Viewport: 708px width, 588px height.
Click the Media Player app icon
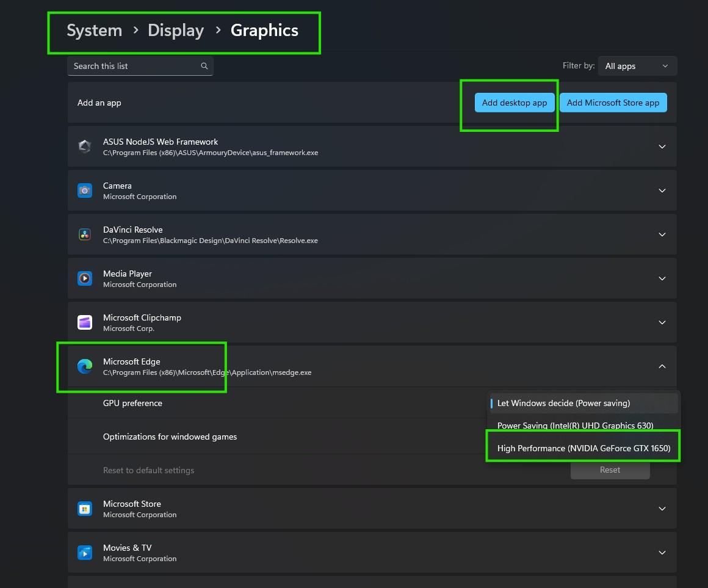(x=85, y=278)
